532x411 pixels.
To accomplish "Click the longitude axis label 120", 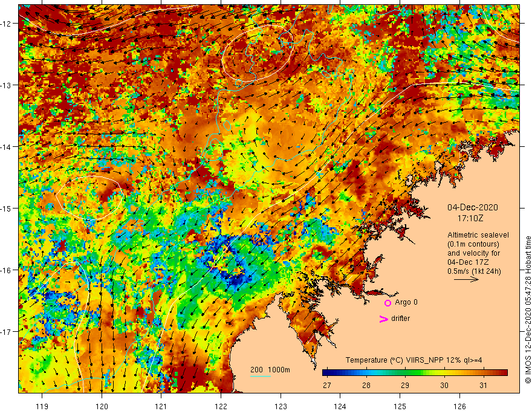I will pyautogui.click(x=102, y=406).
